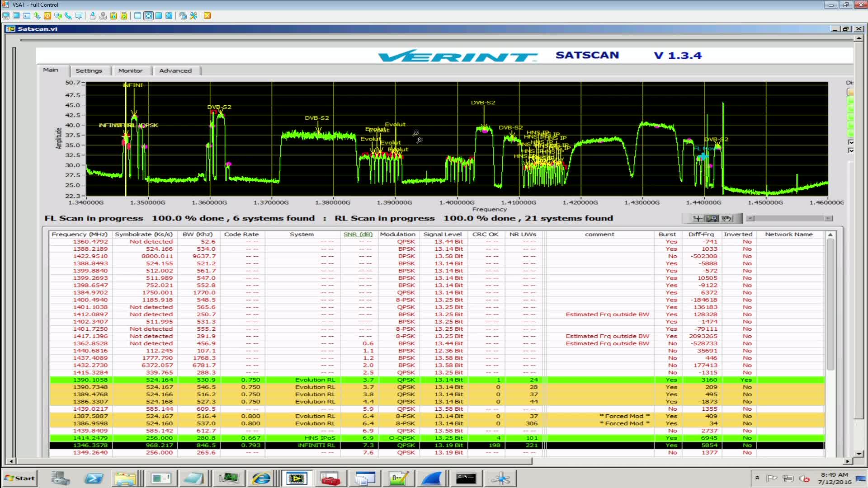The height and width of the screenshot is (488, 868).
Task: Click the Modulation column header
Action: [397, 235]
